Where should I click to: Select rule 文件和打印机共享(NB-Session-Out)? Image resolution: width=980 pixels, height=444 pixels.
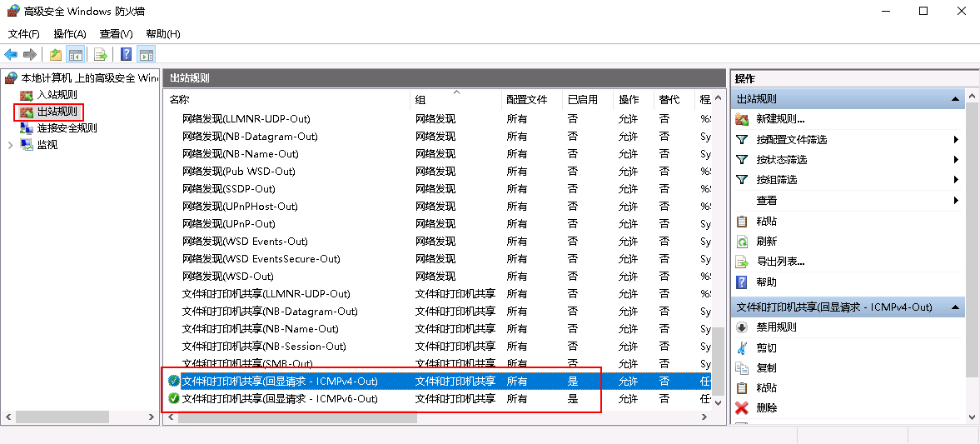pyautogui.click(x=437, y=347)
